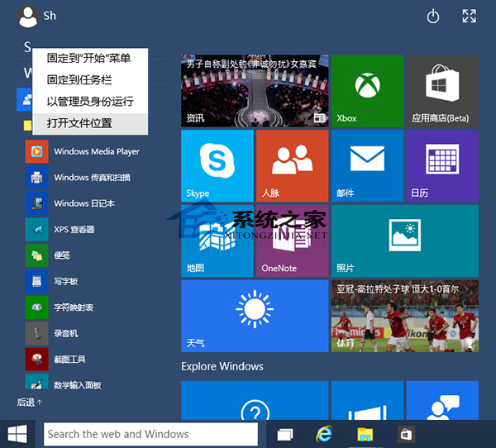This screenshot has width=496, height=448.
Task: Open the 照片 photos tile
Action: coord(405,241)
